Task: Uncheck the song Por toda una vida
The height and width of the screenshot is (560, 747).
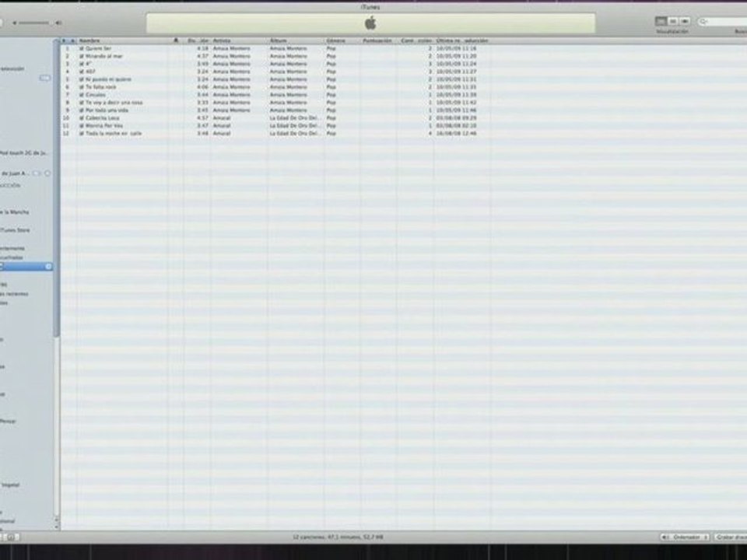Action: click(82, 110)
